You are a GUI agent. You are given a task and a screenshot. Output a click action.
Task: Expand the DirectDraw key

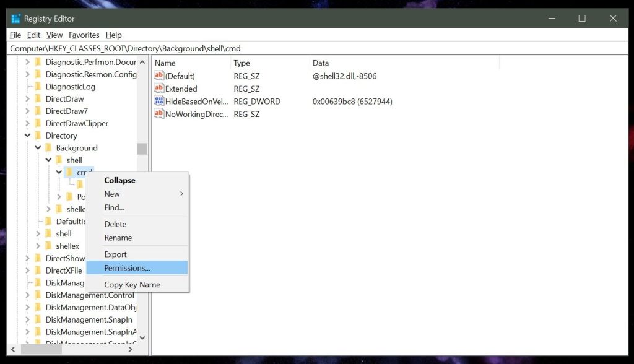27,98
